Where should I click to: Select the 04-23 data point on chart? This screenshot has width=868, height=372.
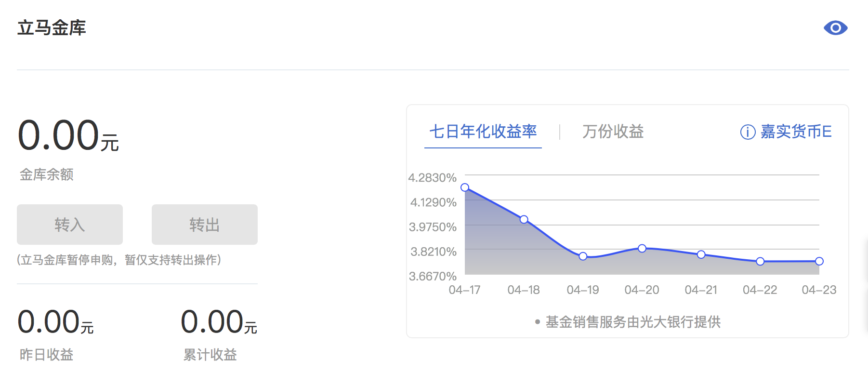(x=819, y=261)
